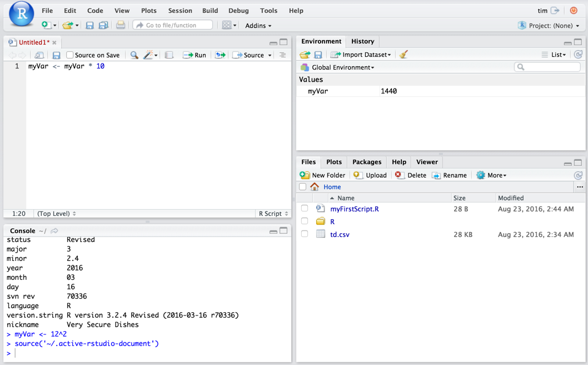Open the Session menu
This screenshot has height=365, width=588.
180,11
